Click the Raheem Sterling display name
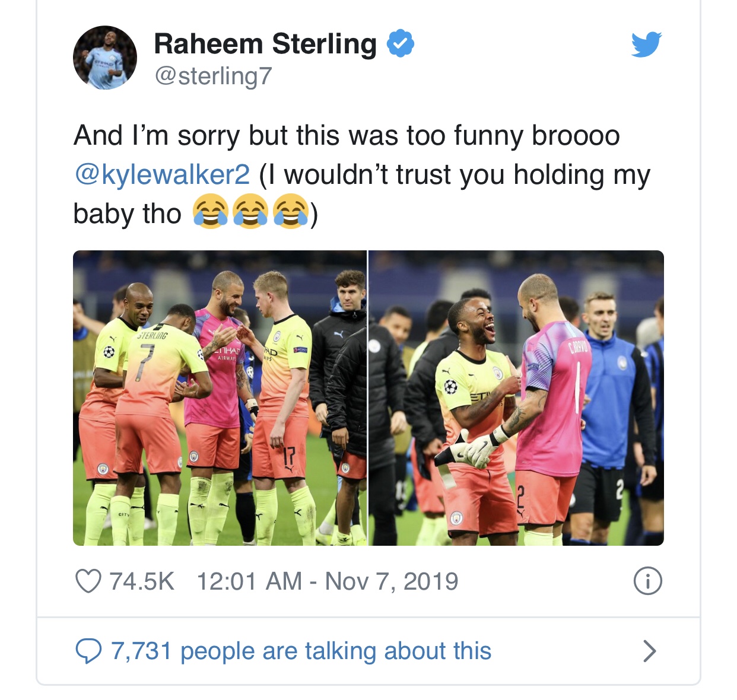Viewport: 737px width, 700px height. coord(265,44)
